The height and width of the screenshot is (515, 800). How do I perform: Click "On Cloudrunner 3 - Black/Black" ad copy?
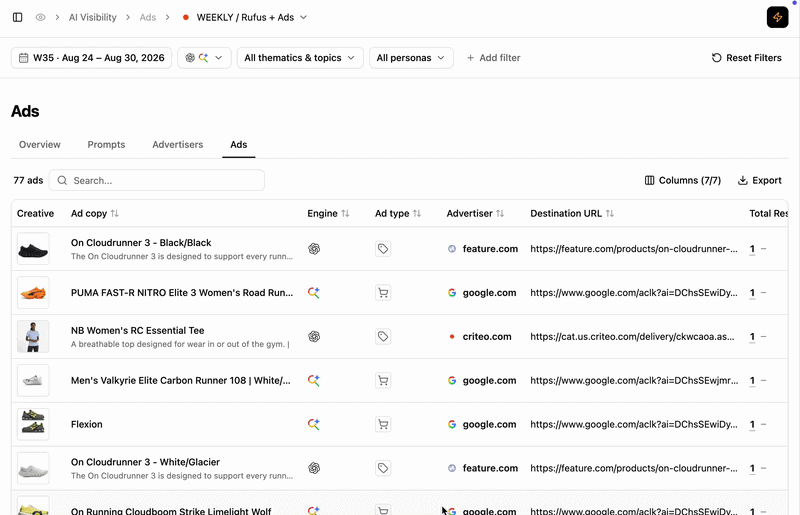click(141, 243)
